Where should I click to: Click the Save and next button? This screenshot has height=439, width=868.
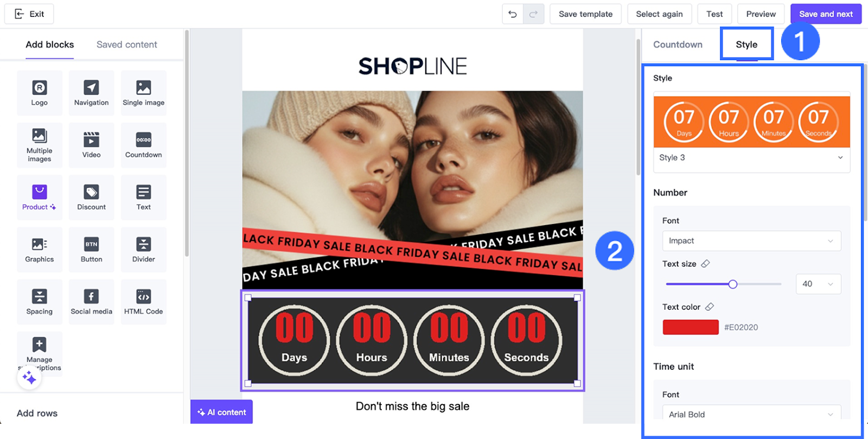(825, 14)
